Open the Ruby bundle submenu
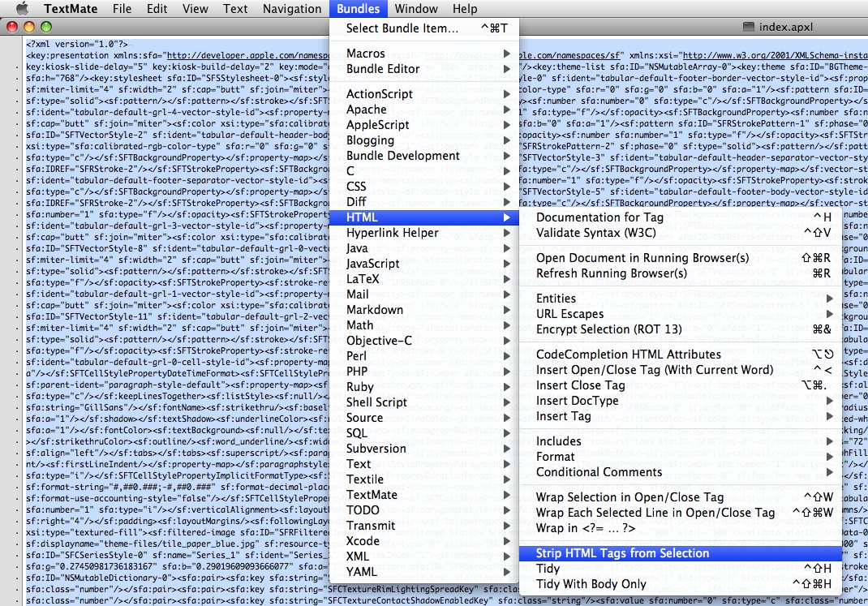 (x=424, y=388)
